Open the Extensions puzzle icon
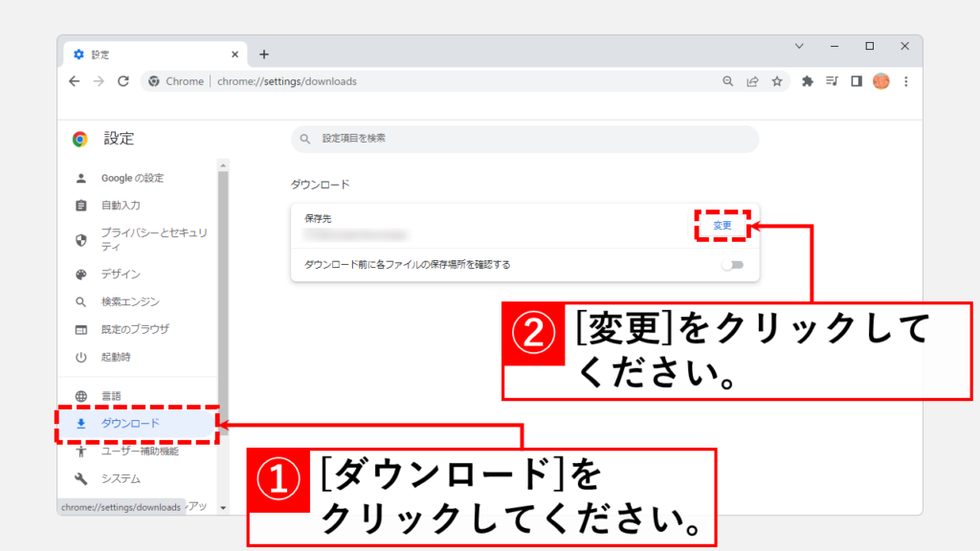The width and height of the screenshot is (980, 551). 808,81
